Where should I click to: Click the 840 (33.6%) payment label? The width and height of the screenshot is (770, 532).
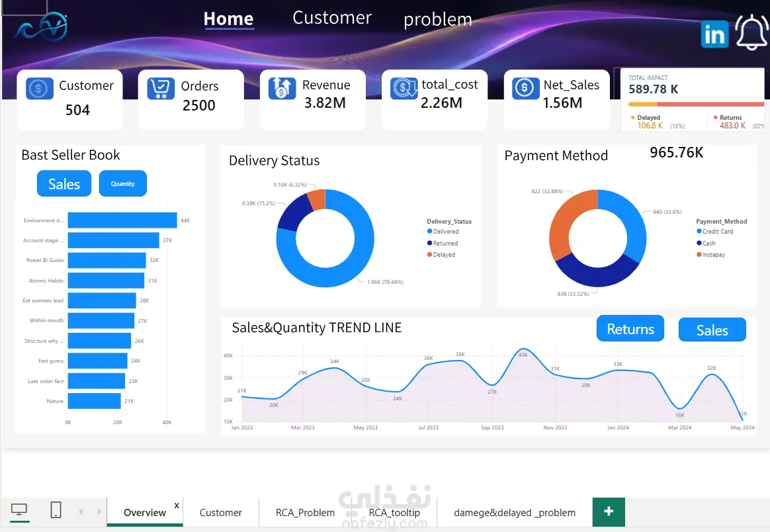pyautogui.click(x=667, y=212)
